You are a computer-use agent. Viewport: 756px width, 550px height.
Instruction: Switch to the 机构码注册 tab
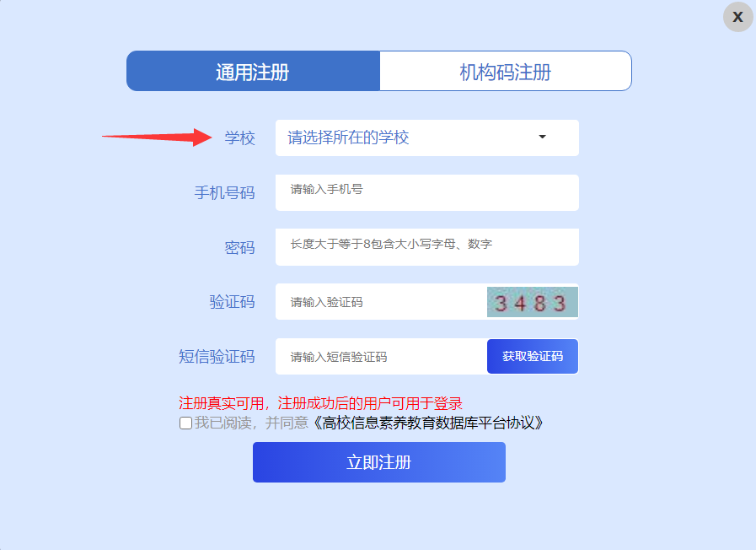coord(506,71)
